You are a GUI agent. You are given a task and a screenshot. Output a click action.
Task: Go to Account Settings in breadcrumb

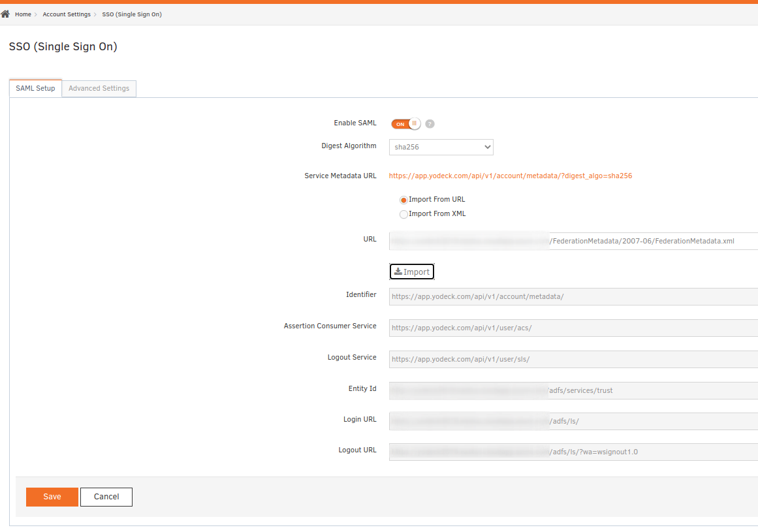67,14
